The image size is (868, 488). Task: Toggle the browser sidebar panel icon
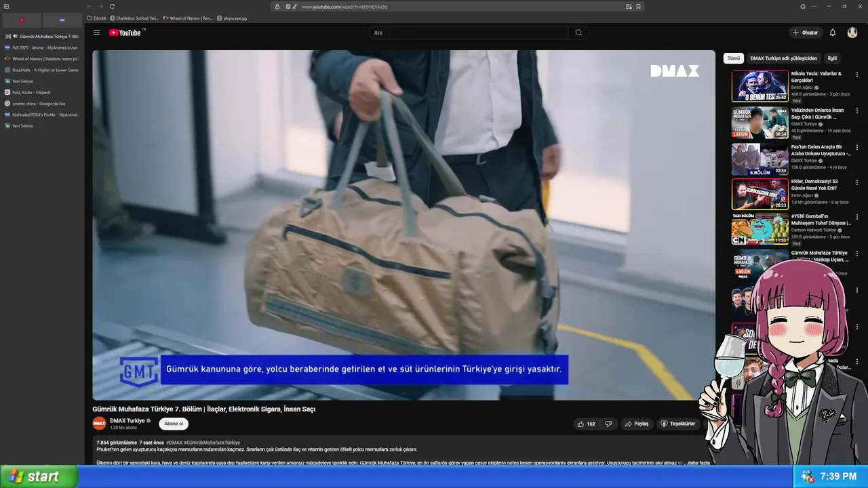(7, 6)
